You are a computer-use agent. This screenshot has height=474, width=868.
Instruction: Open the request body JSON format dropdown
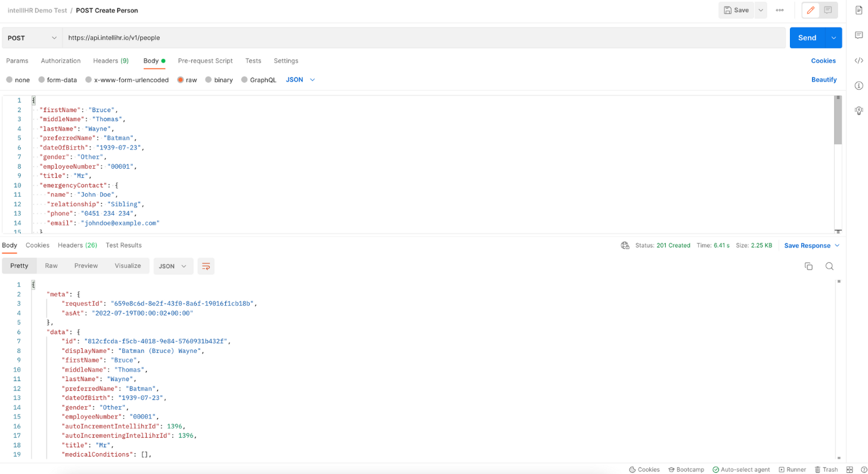(300, 80)
